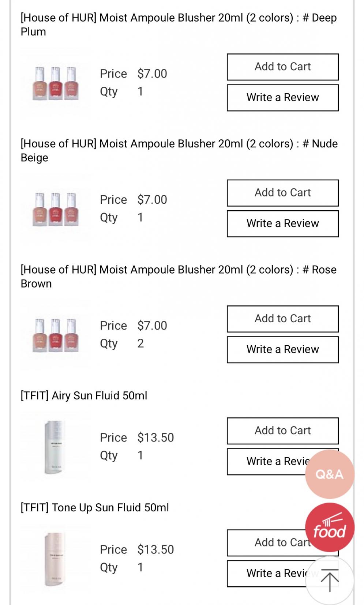Viewport: 364px width, 605px height.
Task: Open Tone Up Sun Fluid product image
Action: (x=55, y=559)
